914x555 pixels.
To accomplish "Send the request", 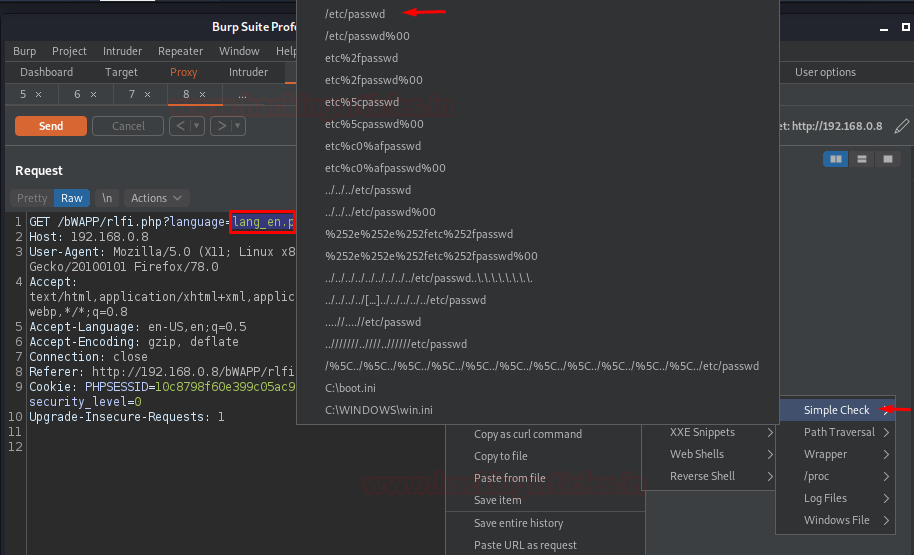I will pyautogui.click(x=51, y=126).
